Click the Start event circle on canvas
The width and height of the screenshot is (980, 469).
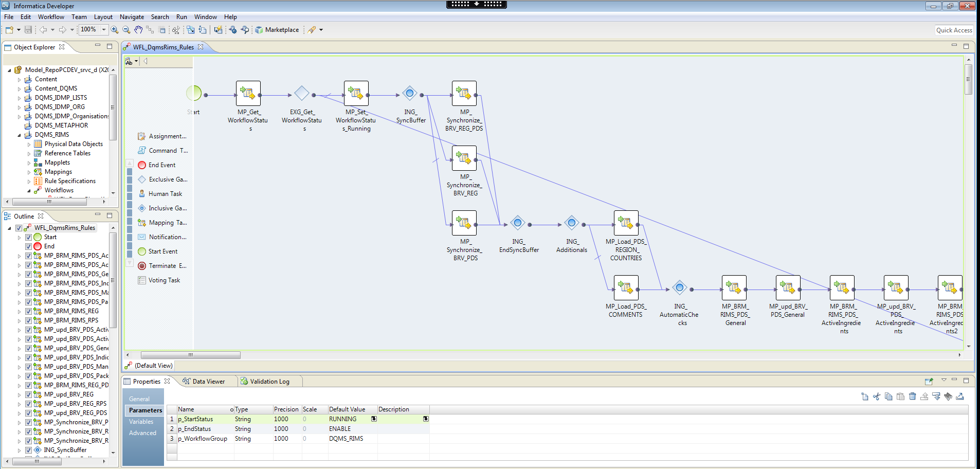pyautogui.click(x=194, y=93)
